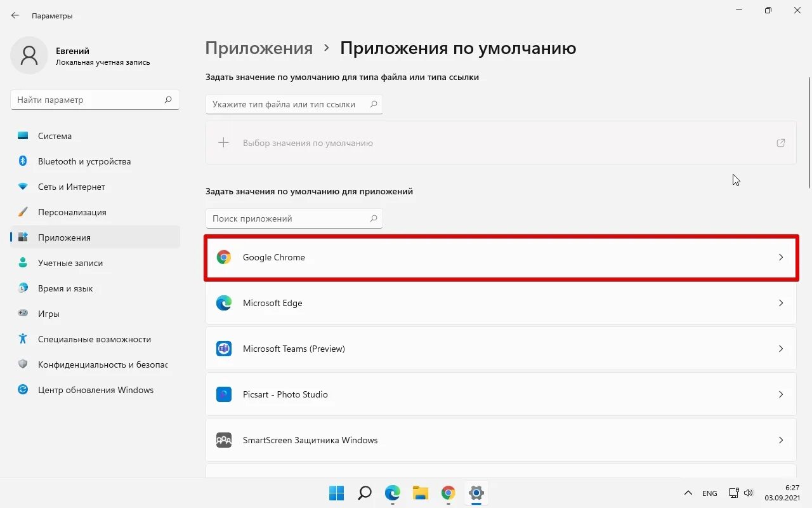Expand the Microsoft Edge row chevron
The height and width of the screenshot is (508, 812).
click(781, 303)
